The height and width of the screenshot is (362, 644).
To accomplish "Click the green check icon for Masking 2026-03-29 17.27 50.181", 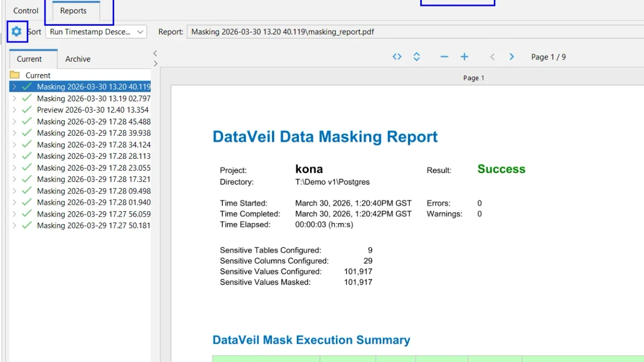I will (27, 225).
